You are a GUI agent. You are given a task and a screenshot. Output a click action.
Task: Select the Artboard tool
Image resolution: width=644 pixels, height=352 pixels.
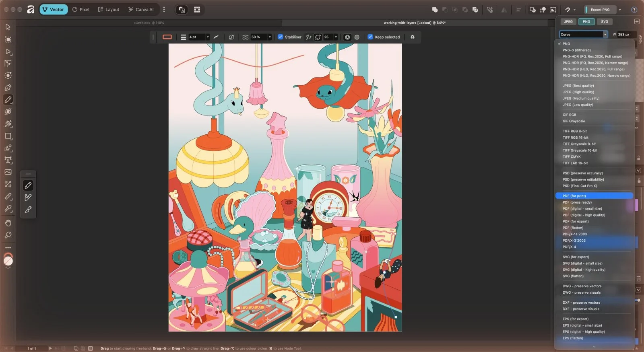tap(8, 39)
